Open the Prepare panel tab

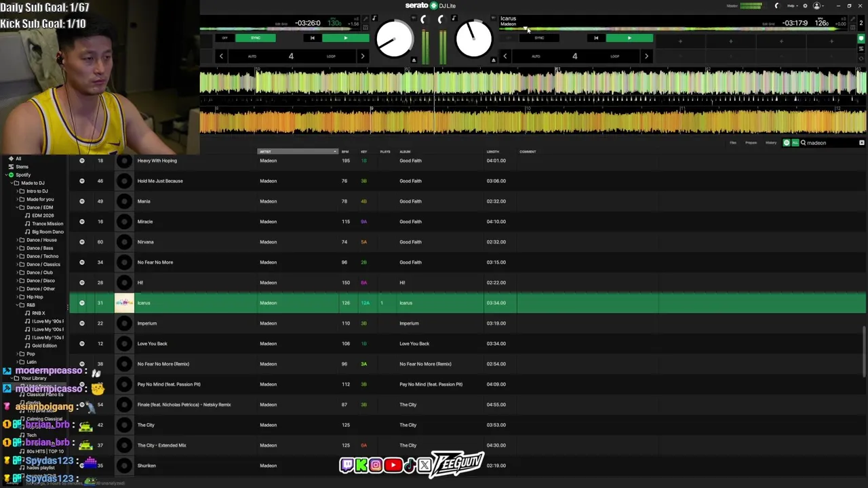pos(751,143)
